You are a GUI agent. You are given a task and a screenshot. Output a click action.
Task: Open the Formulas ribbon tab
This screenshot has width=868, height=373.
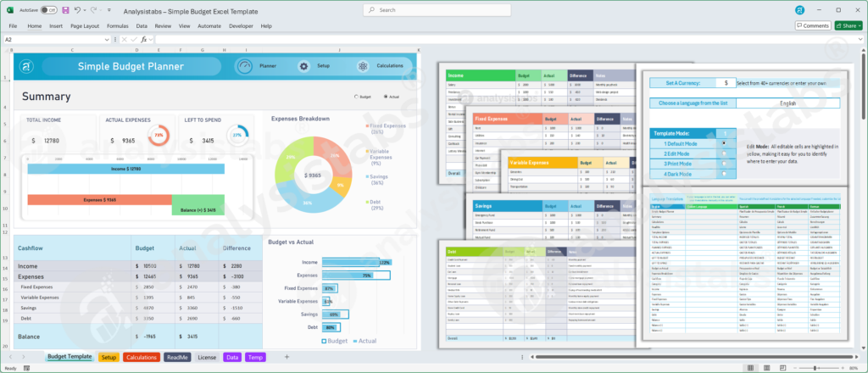pyautogui.click(x=117, y=26)
